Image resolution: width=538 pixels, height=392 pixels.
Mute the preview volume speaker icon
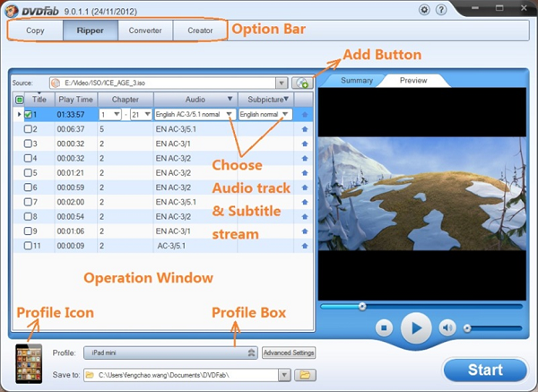[447, 328]
